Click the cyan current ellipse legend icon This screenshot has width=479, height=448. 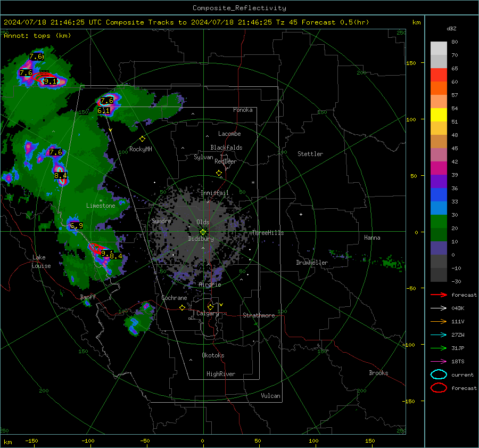pyautogui.click(x=439, y=374)
